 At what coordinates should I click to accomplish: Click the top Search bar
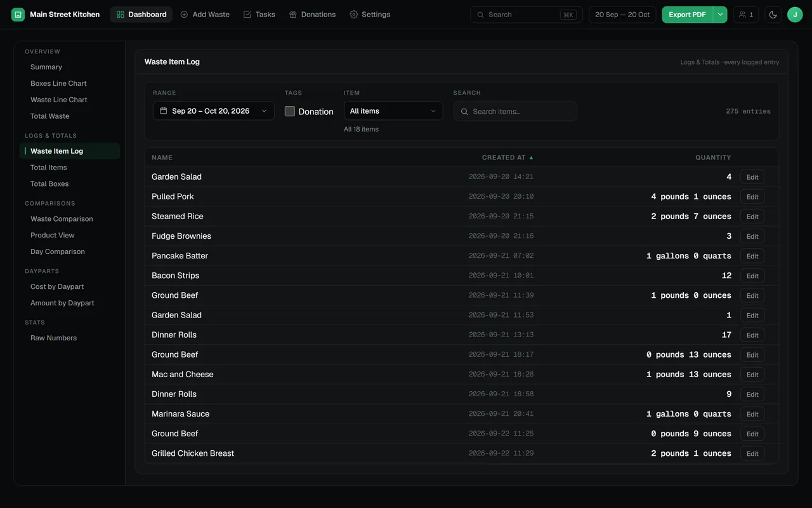[527, 15]
